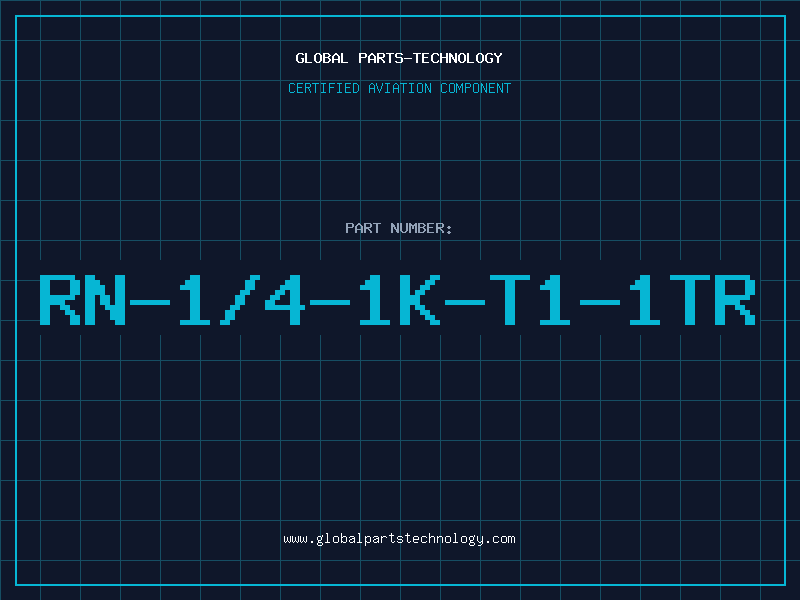Click the GLOBAL PARTS-TECHNOLOGY heading
Viewport: 800px width, 600px height.
coord(399,58)
